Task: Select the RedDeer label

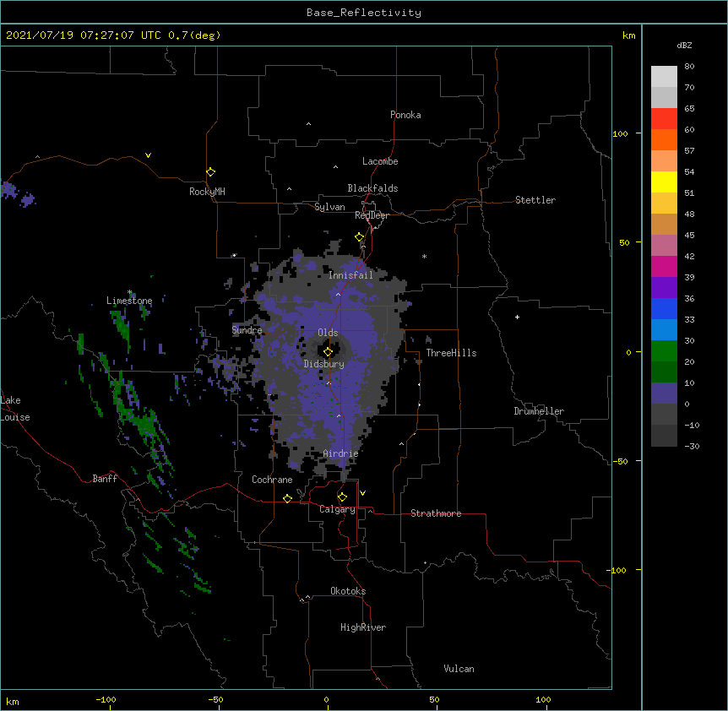Action: click(x=372, y=215)
